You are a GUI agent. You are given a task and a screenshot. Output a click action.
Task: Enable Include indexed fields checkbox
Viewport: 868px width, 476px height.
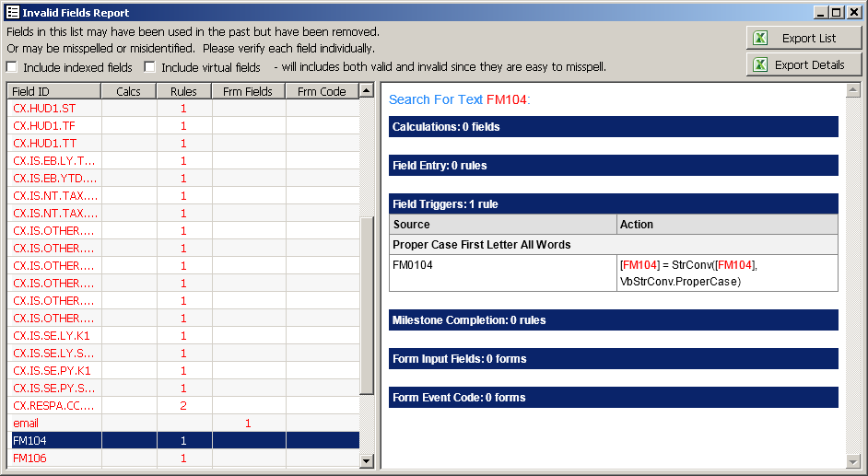[12, 67]
